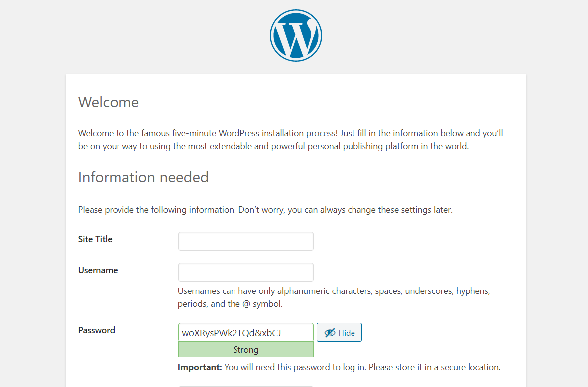Click the bold Important: notice text

200,367
